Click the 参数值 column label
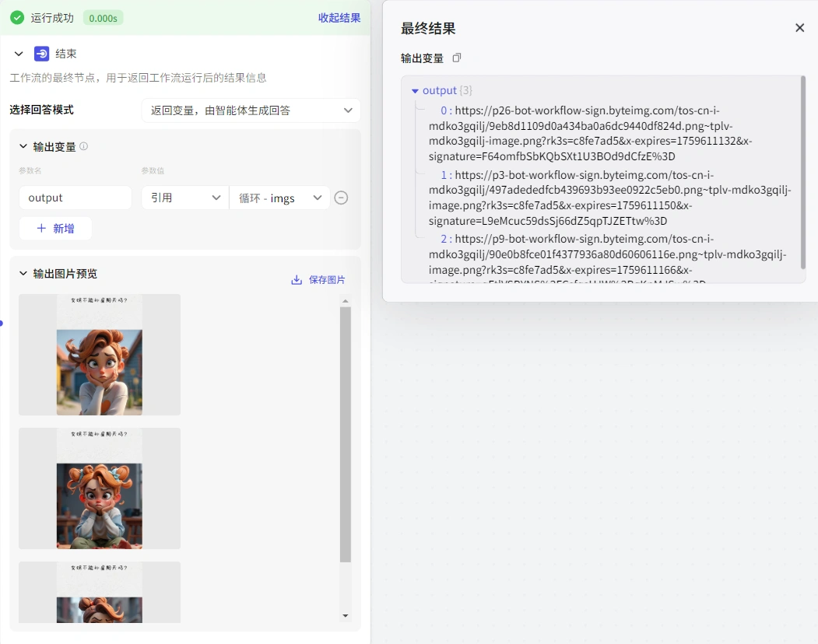This screenshot has height=644, width=818. click(x=153, y=170)
